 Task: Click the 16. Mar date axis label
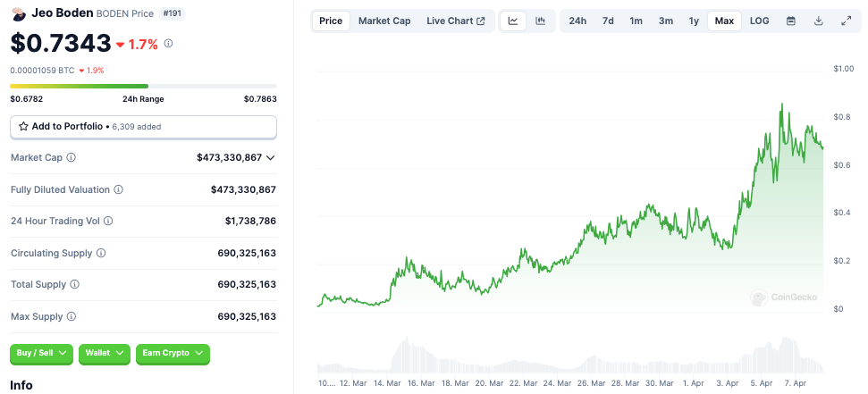pyautogui.click(x=421, y=383)
